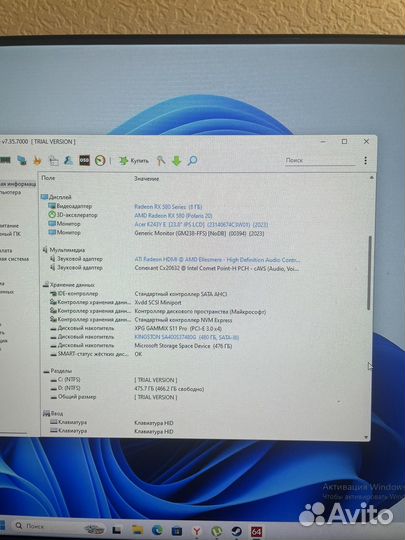405x540 pixels.
Task: Select the 475.7 ГБ (466.2 ГБ свободно) value
Action: [169, 389]
